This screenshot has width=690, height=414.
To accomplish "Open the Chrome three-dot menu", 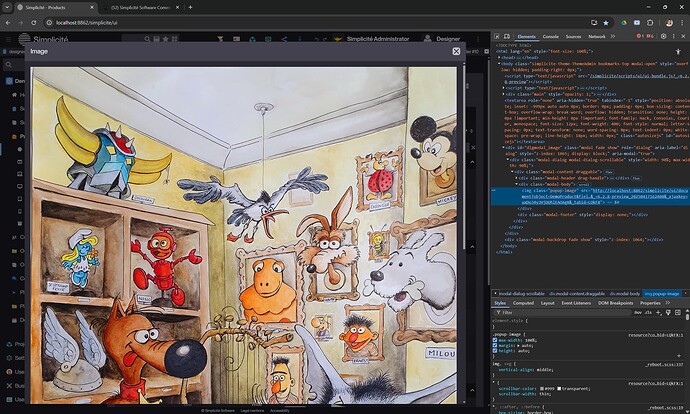I will (682, 22).
